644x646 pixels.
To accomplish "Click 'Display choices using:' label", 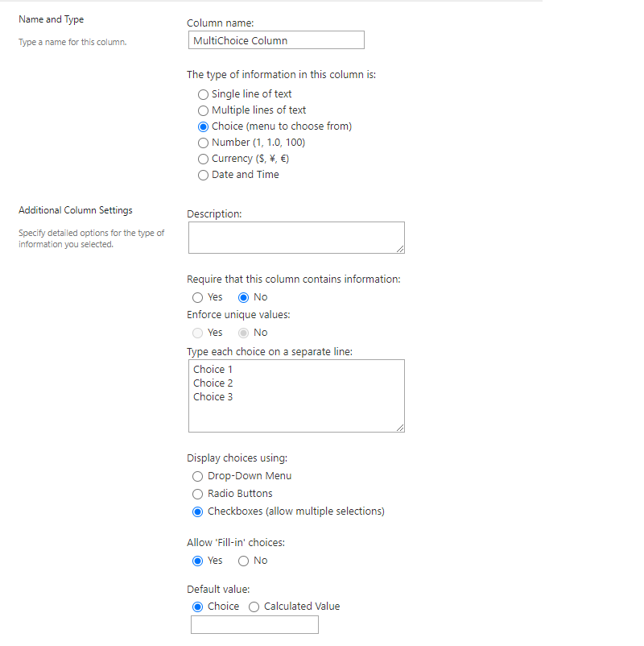I will [x=237, y=458].
